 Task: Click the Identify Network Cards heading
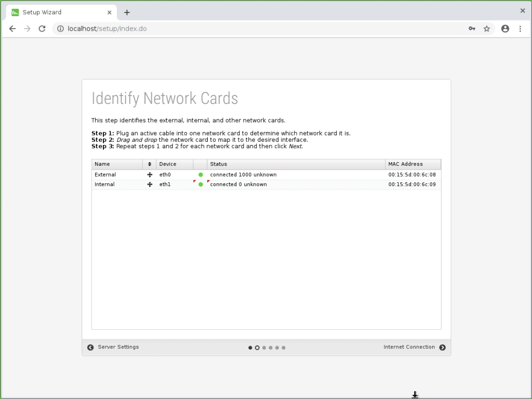pos(165,99)
